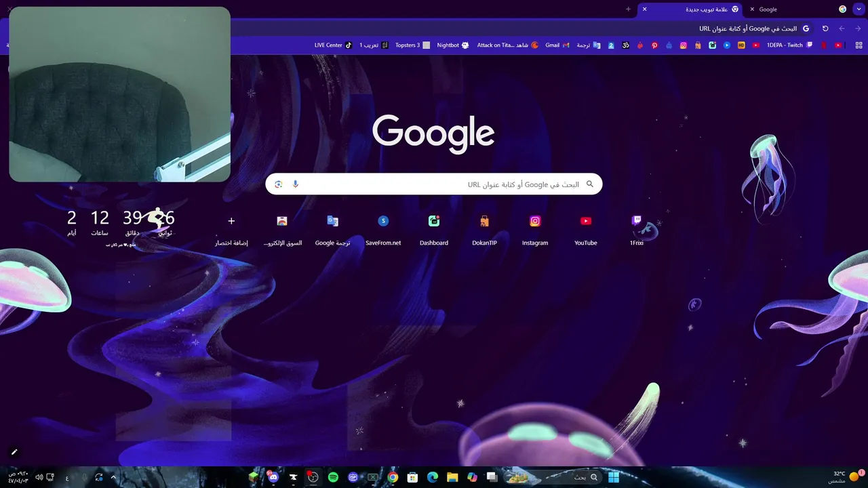Open the السوق الإلكتروني shortcut tile
The height and width of the screenshot is (488, 868).
(282, 229)
